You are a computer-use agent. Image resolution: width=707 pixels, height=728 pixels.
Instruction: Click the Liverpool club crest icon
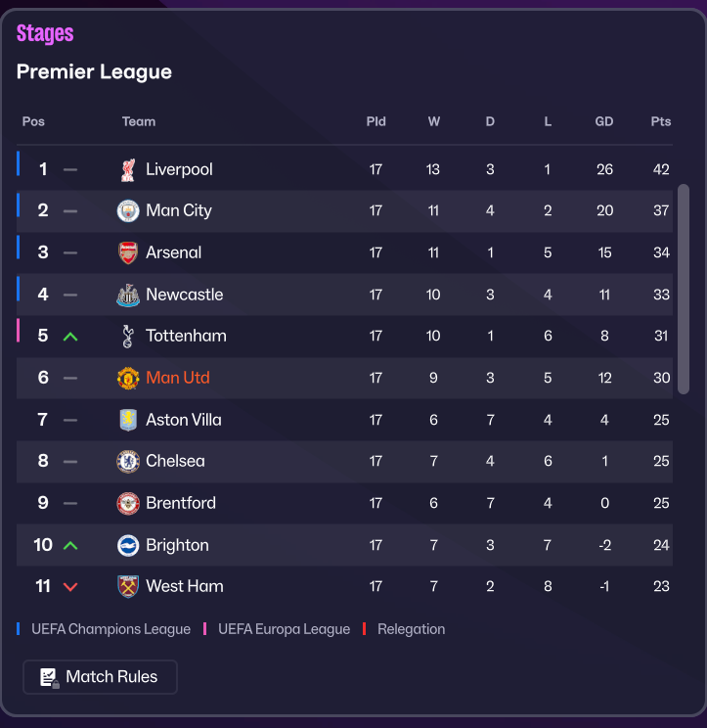pyautogui.click(x=128, y=169)
